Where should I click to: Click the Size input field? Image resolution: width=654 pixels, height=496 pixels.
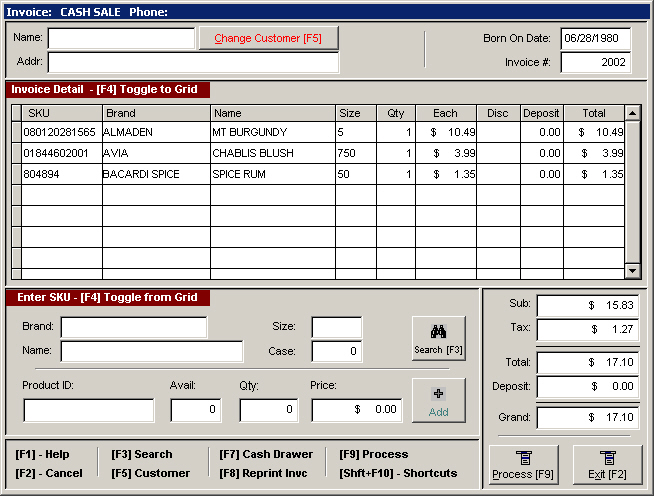(x=337, y=327)
